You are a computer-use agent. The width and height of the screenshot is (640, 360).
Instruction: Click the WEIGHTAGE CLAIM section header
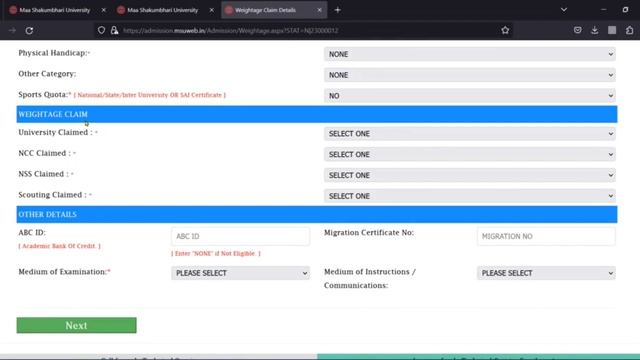(317, 114)
